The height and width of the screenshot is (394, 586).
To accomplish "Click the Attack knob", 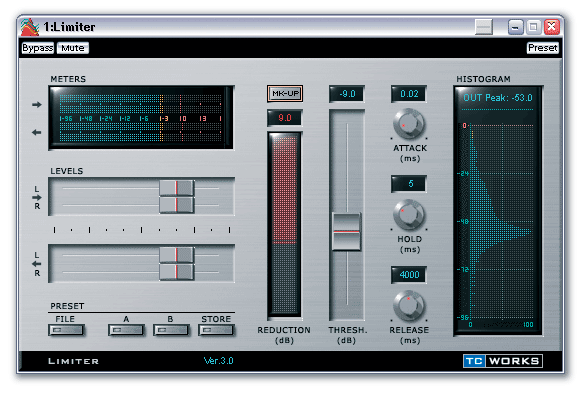I will [x=409, y=124].
